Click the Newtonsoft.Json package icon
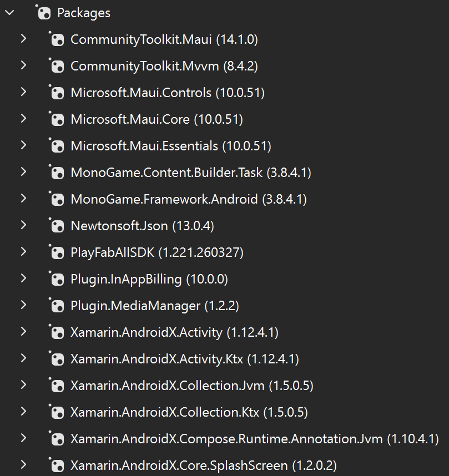Viewport: 449px width, 476px height. (57, 226)
